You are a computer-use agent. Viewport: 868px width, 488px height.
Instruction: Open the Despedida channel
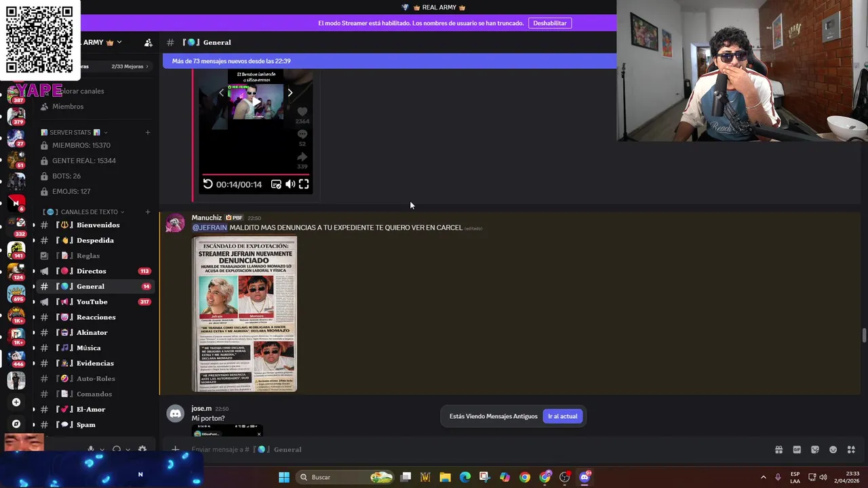point(95,241)
